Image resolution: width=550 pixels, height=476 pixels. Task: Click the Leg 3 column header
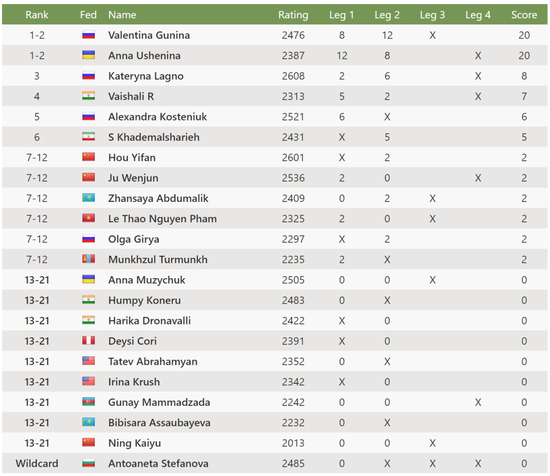(x=432, y=15)
